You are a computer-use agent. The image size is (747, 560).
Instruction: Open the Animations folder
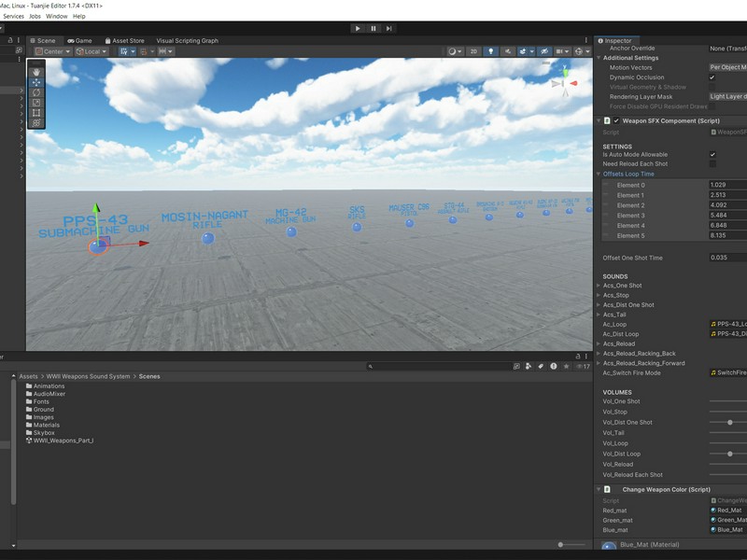tap(45, 386)
